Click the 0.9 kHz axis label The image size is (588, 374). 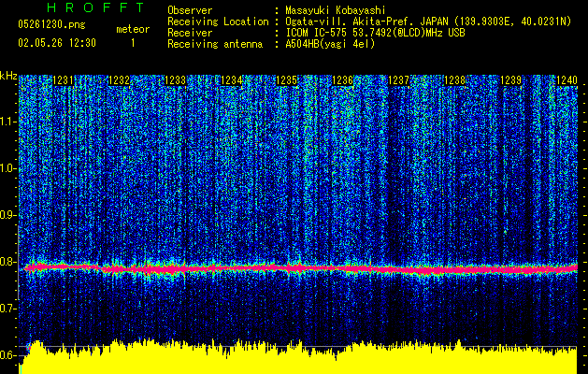7,215
